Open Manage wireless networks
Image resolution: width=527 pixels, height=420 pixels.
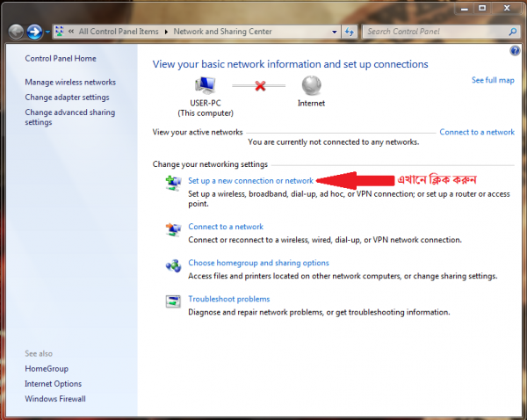click(70, 82)
